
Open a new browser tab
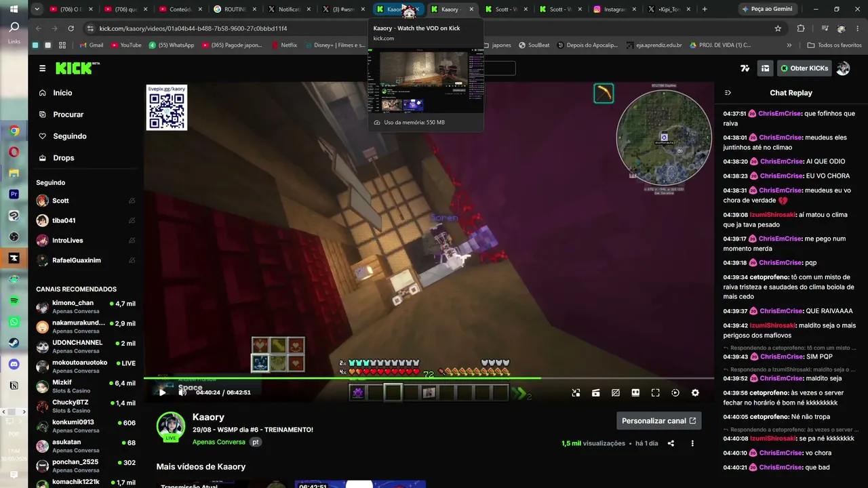[x=705, y=9]
